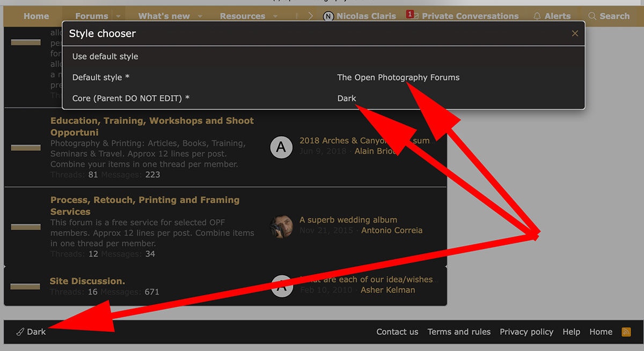Viewport: 644px width, 351px height.
Task: Open the Privacy policy footer link
Action: 526,332
